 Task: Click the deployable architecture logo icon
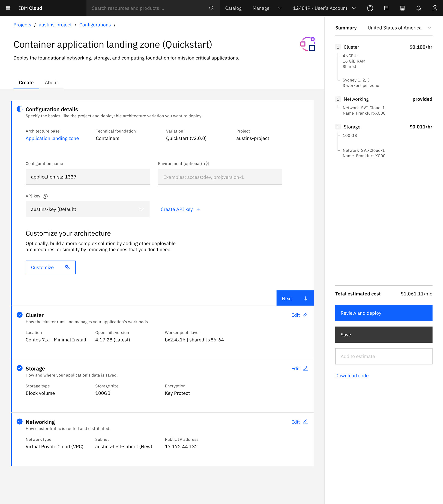pos(308,44)
